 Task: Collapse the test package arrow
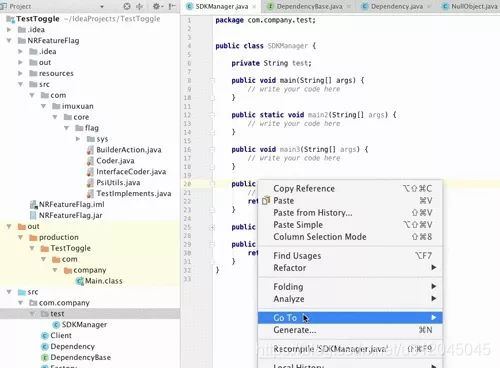(x=32, y=314)
